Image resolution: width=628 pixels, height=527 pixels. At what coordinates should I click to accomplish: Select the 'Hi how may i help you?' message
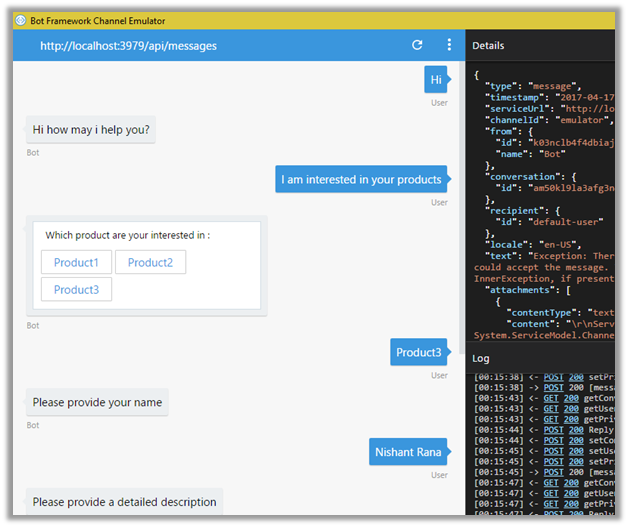91,130
